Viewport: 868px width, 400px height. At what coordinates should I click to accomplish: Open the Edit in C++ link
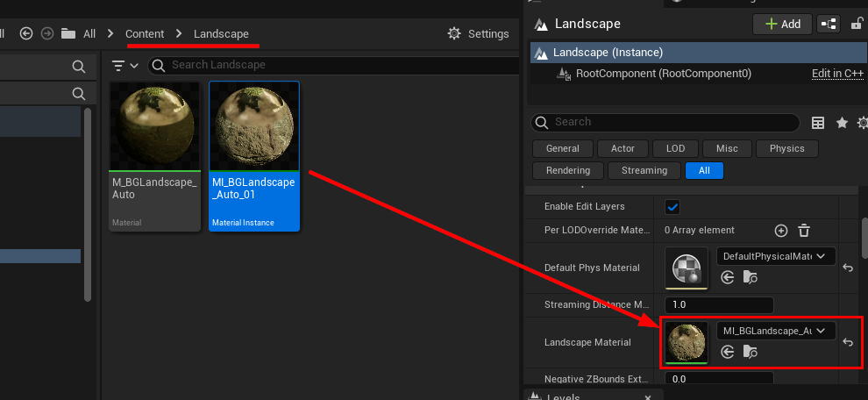(x=837, y=74)
